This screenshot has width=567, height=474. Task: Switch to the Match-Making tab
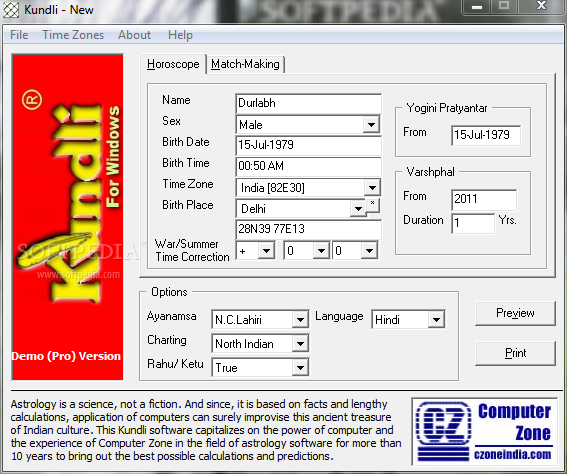pyautogui.click(x=245, y=64)
